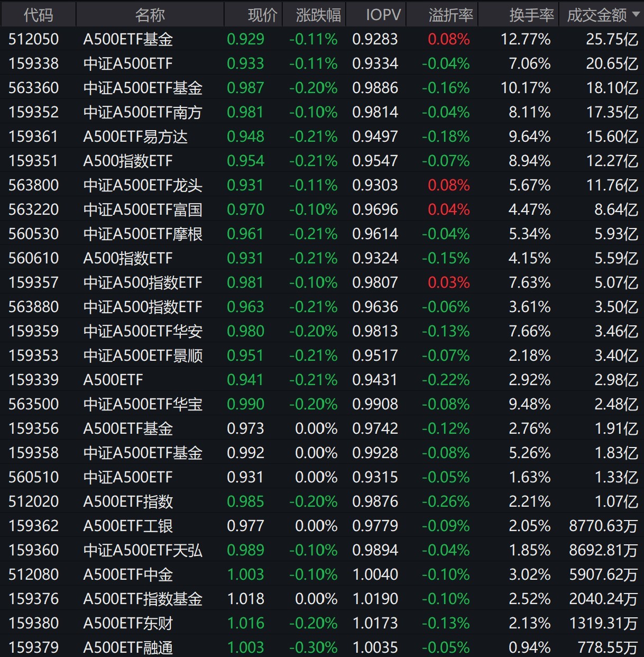Open 中证A500ETF摩根 fund
The width and height of the screenshot is (644, 657).
point(143,234)
